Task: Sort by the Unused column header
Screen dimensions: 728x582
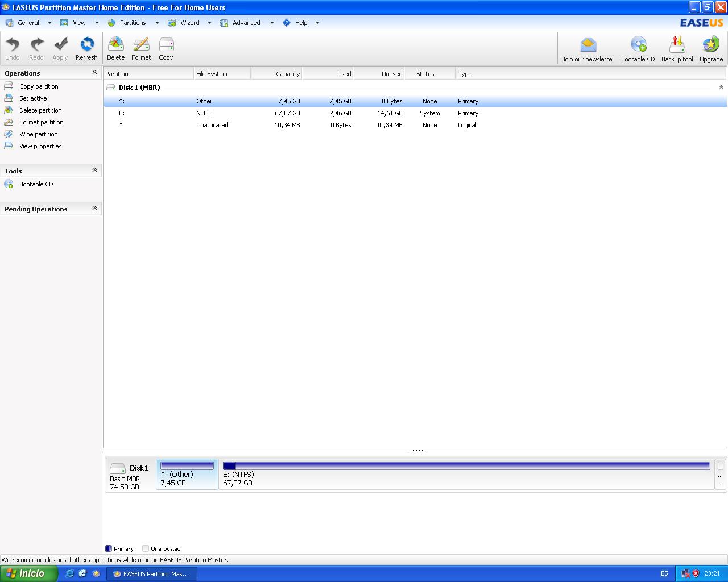Action: point(378,74)
